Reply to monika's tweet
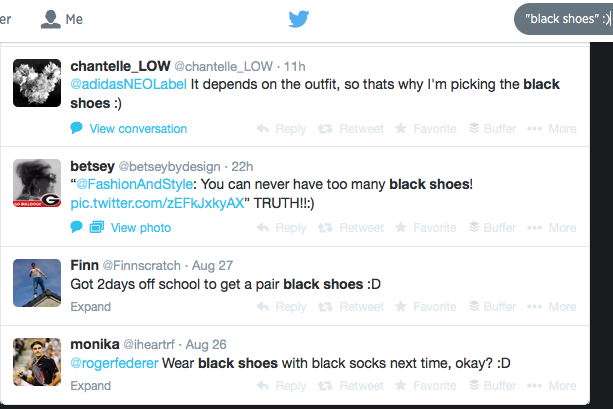This screenshot has height=409, width=613. coord(281,385)
